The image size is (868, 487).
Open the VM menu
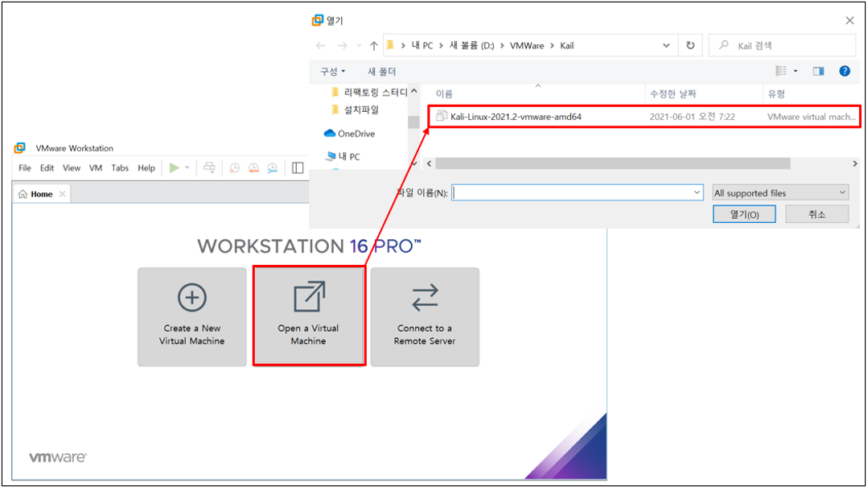coord(96,168)
